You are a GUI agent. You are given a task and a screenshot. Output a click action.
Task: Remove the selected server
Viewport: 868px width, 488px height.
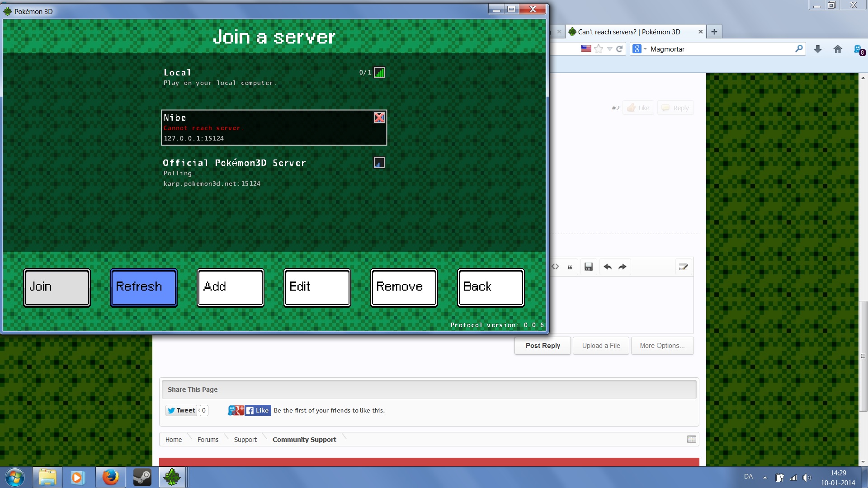coord(404,287)
